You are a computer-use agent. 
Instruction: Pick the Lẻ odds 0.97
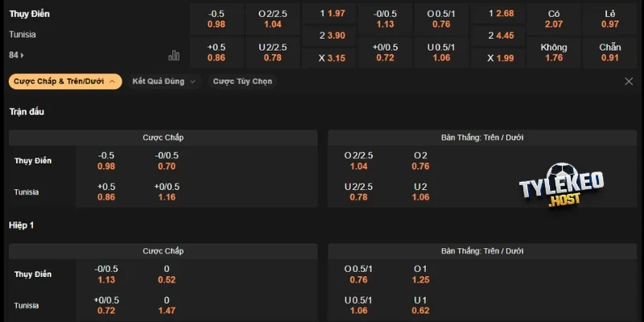click(610, 19)
